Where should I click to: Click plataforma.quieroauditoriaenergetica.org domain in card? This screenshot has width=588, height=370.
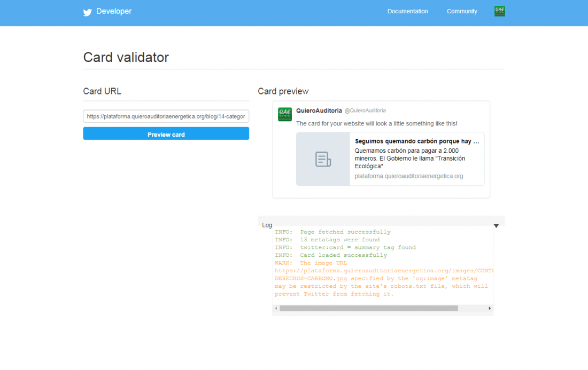tap(409, 176)
